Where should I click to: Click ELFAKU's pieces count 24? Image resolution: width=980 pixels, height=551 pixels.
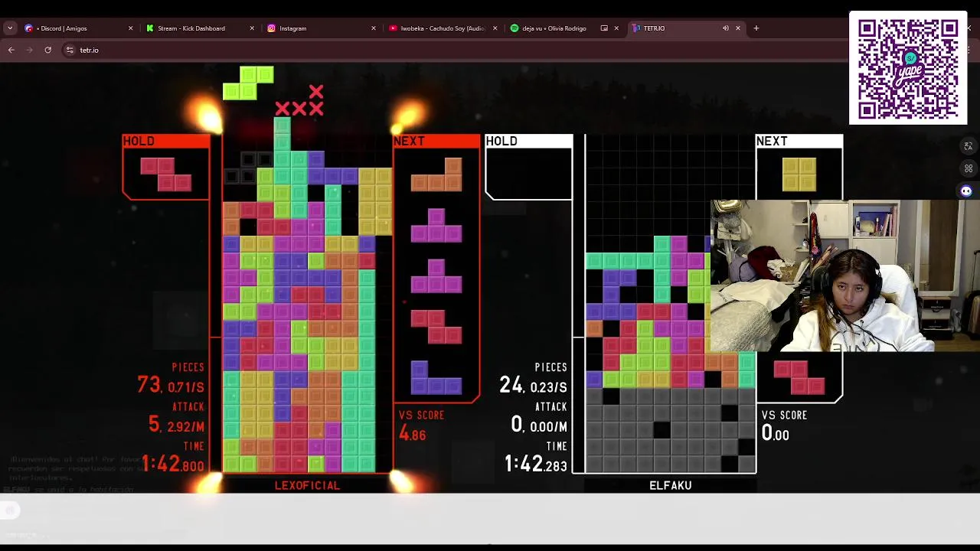click(511, 384)
